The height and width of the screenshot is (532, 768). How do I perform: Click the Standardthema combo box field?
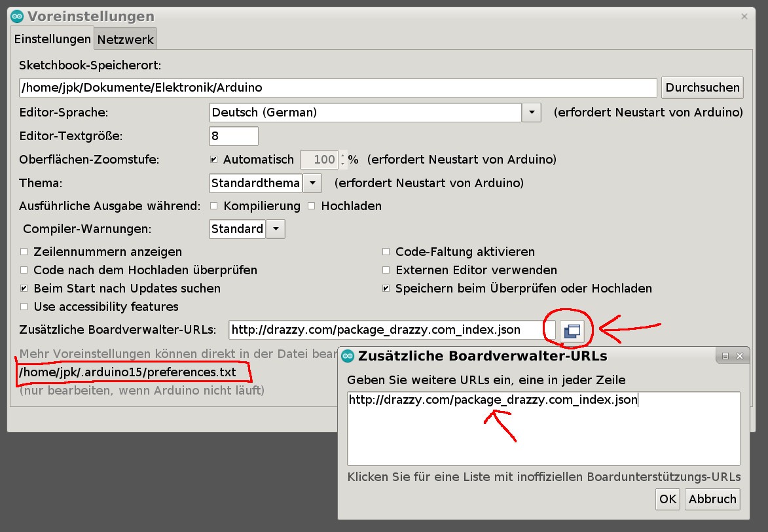pyautogui.click(x=256, y=183)
